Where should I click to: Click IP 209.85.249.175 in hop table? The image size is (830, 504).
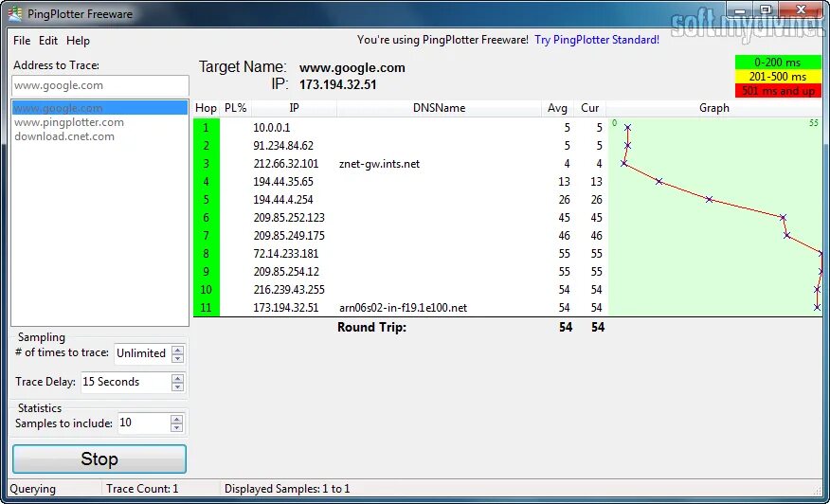click(289, 236)
